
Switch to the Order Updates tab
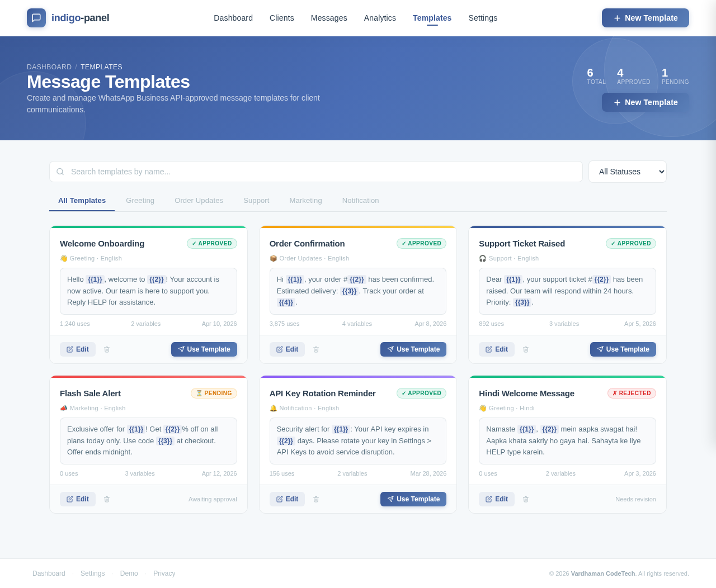[x=199, y=201]
